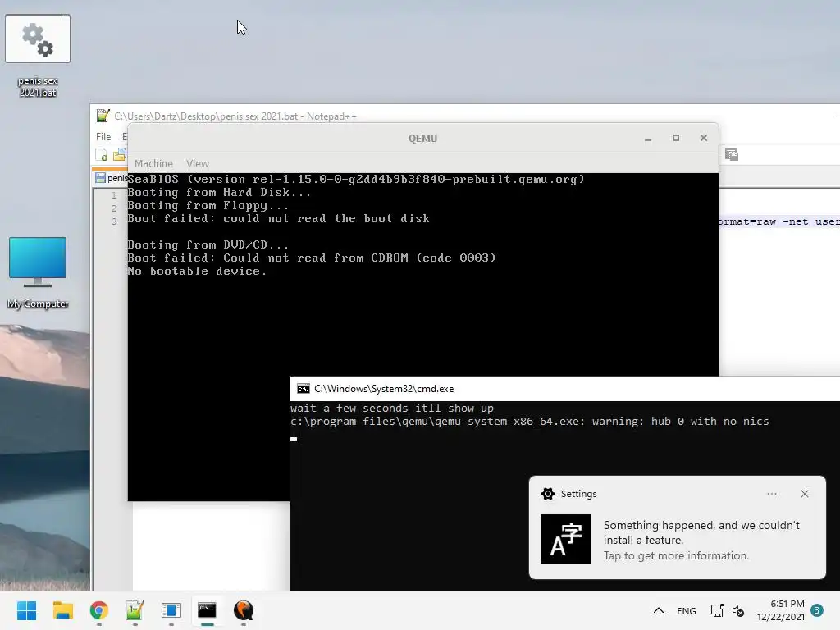The width and height of the screenshot is (840, 630).
Task: Open the Windows Start menu
Action: [26, 610]
